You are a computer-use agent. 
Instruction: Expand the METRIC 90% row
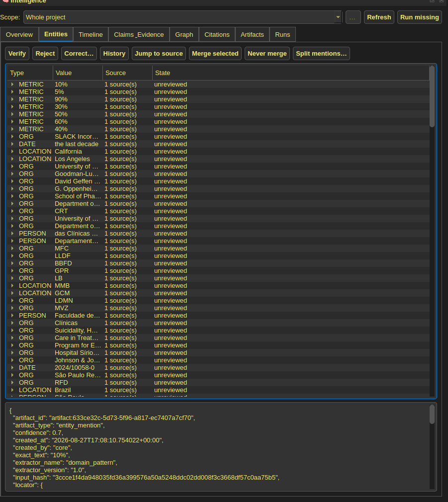[12, 99]
